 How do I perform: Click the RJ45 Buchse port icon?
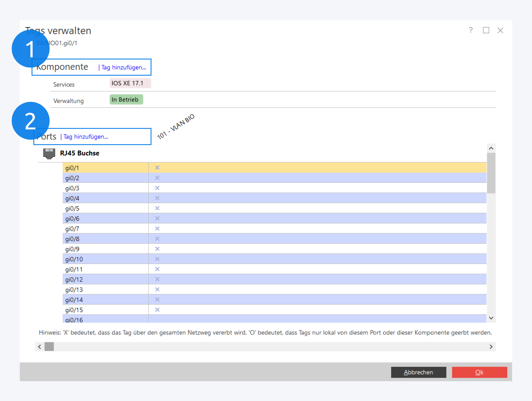coord(49,153)
